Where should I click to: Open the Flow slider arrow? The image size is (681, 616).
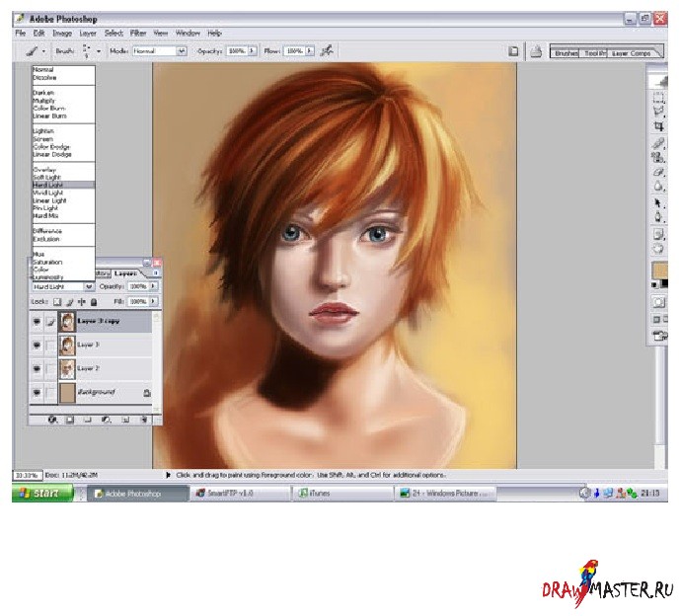click(x=309, y=50)
